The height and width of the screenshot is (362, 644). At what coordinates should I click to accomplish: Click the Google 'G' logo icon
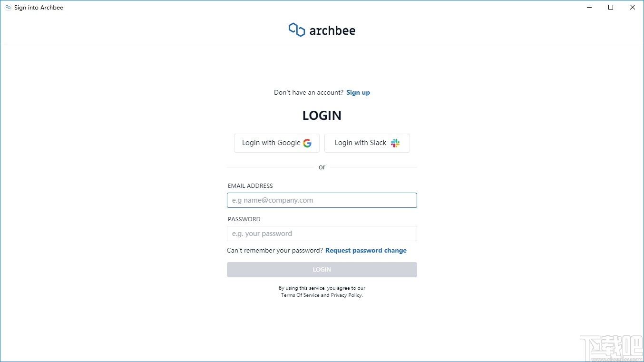(307, 143)
